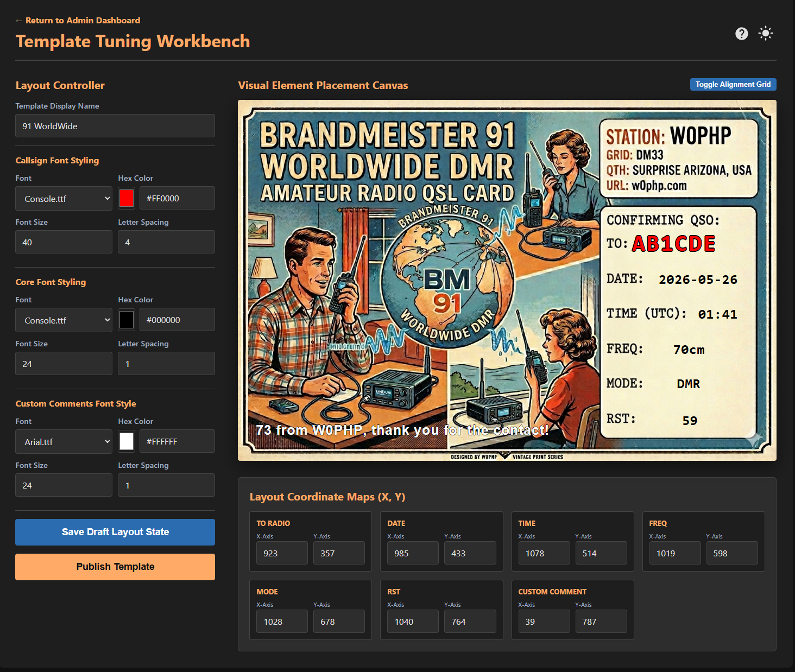Select date 2026-05-26 on canvas

pos(698,280)
